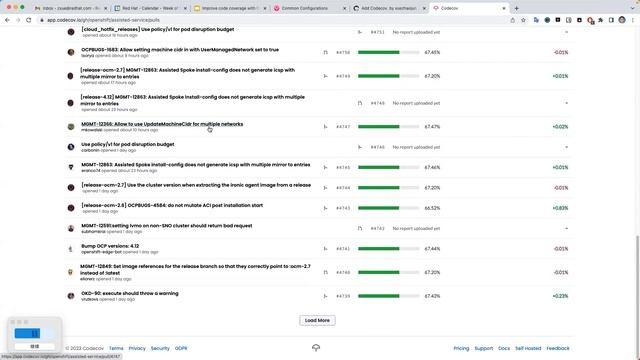Click avatar of MGMT-12591 lvmo pull request
Viewport: 640px width, 360px height.
[71, 229]
